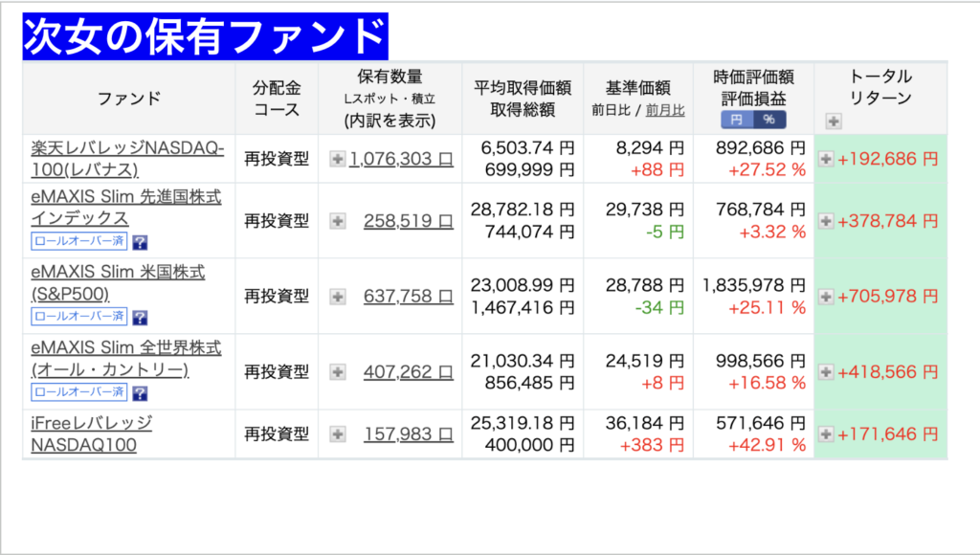Expand quantity breakdown for 407,262 口
Image resolution: width=980 pixels, height=555 pixels.
click(x=338, y=372)
